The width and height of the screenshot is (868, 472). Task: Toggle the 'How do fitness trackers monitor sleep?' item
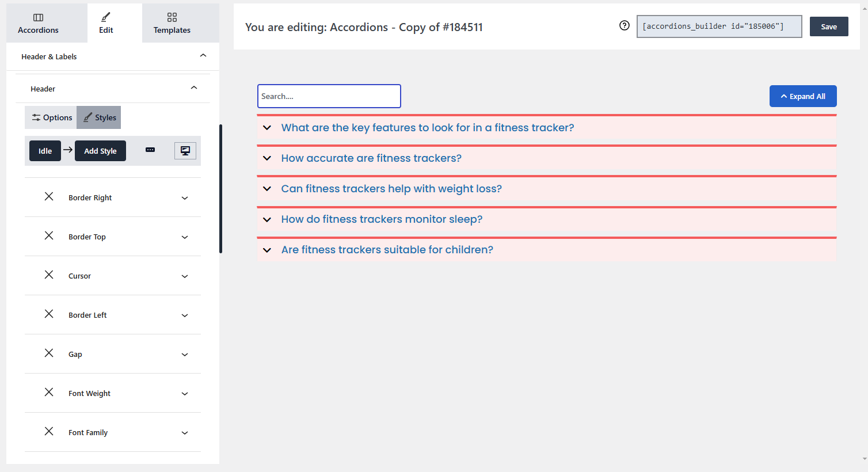pos(382,219)
